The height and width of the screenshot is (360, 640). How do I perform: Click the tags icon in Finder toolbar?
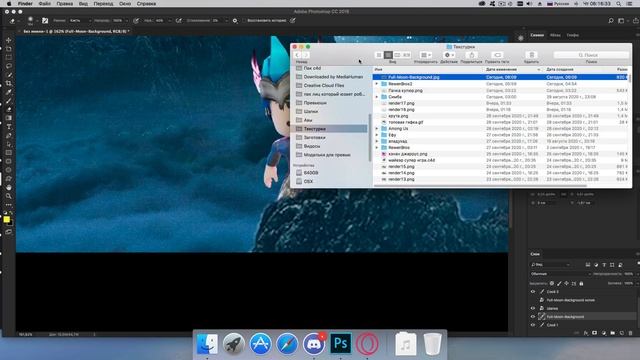(497, 55)
